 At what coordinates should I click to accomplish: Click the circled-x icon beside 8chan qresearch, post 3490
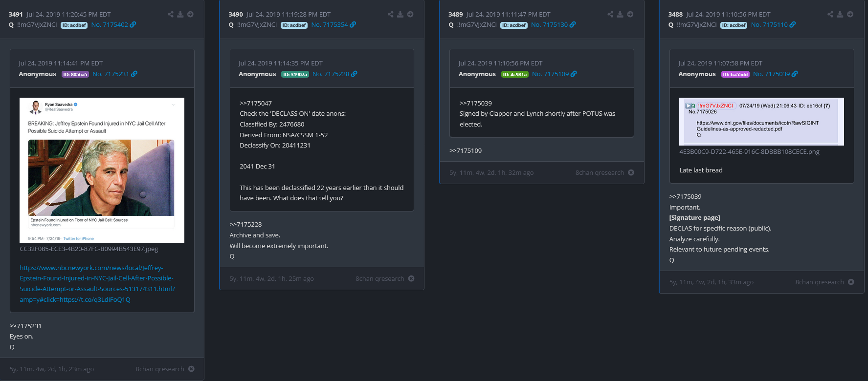(x=411, y=278)
